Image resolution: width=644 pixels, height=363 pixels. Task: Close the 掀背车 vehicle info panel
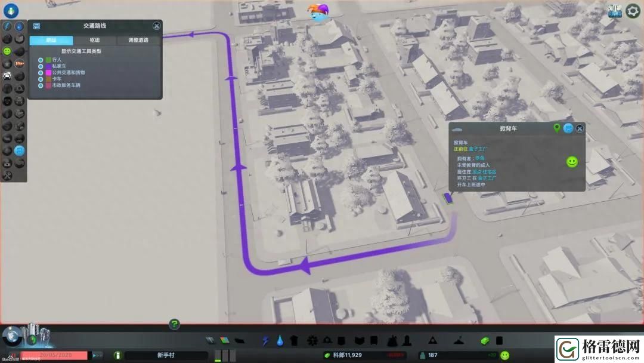(580, 129)
